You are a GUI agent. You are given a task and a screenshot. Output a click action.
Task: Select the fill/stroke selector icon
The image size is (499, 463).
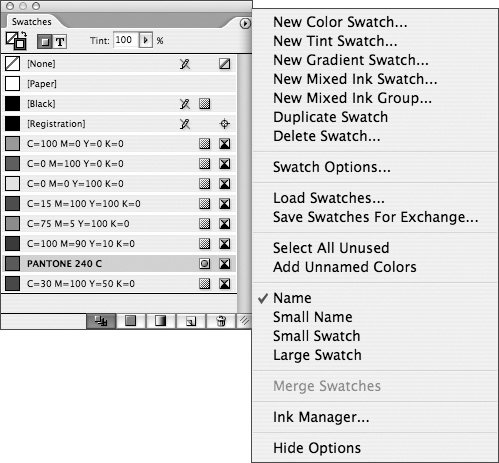click(x=16, y=40)
